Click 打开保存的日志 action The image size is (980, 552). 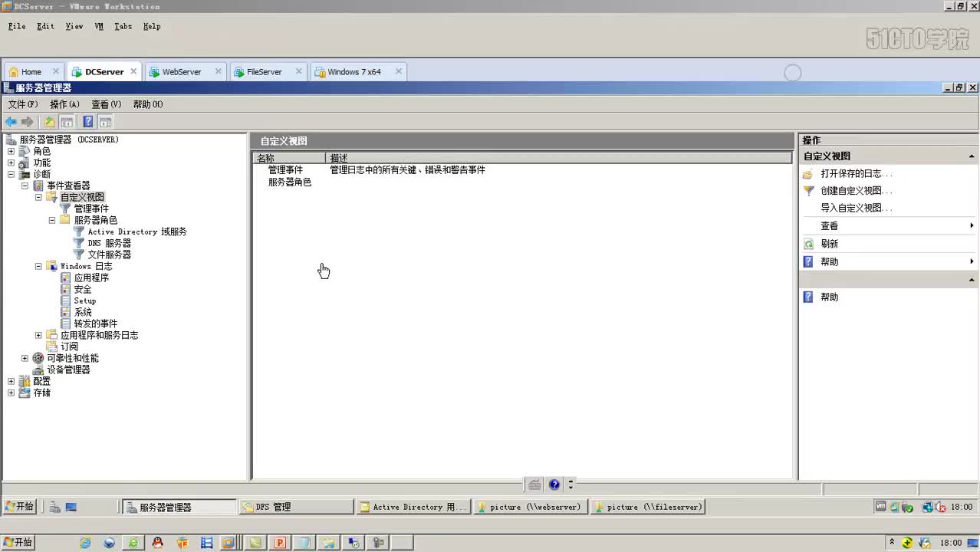[x=857, y=174]
